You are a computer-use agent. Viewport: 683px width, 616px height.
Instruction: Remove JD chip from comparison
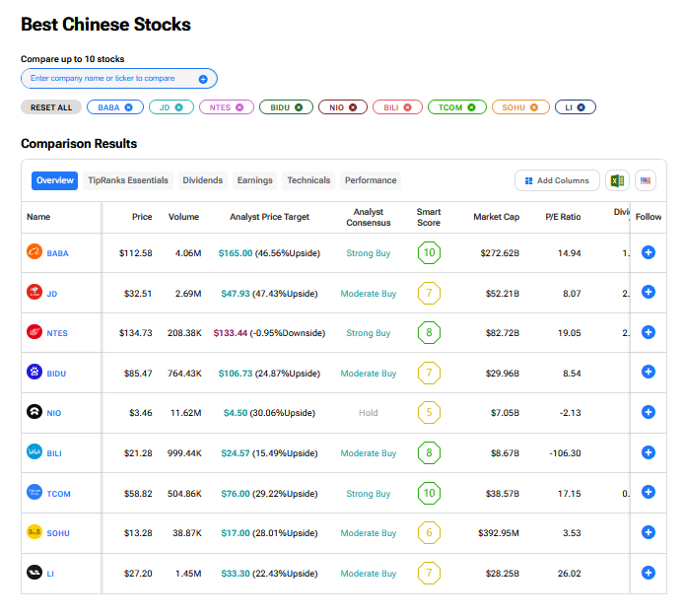(x=178, y=107)
